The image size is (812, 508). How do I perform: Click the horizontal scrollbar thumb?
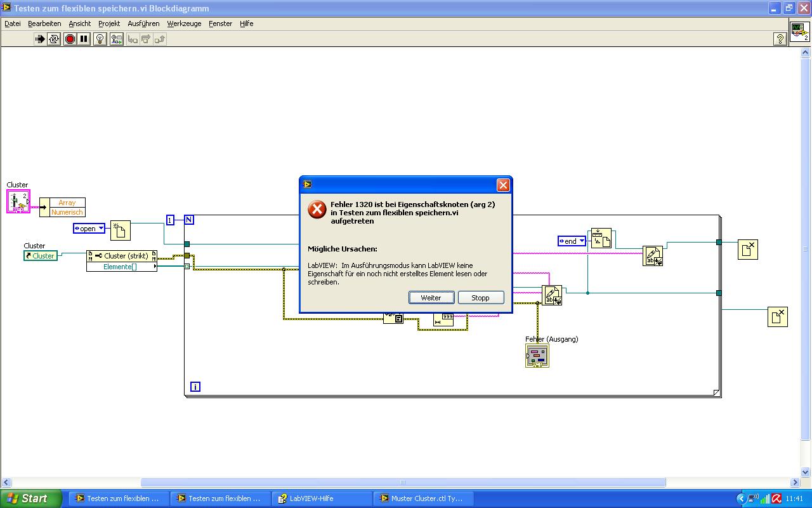click(x=403, y=483)
